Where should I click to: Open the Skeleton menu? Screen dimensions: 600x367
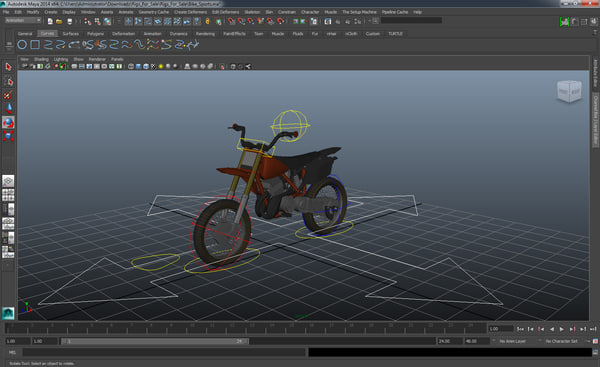[252, 12]
